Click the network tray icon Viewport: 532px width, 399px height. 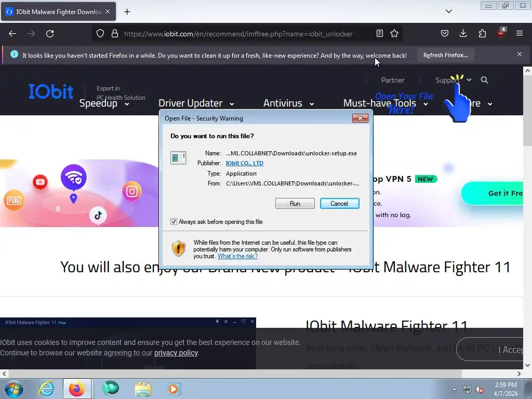click(467, 390)
